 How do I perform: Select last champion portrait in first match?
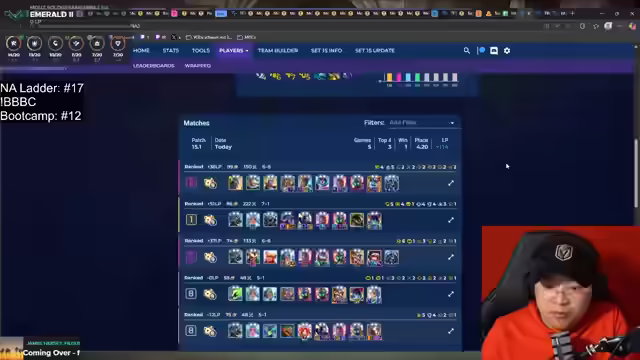click(x=391, y=183)
